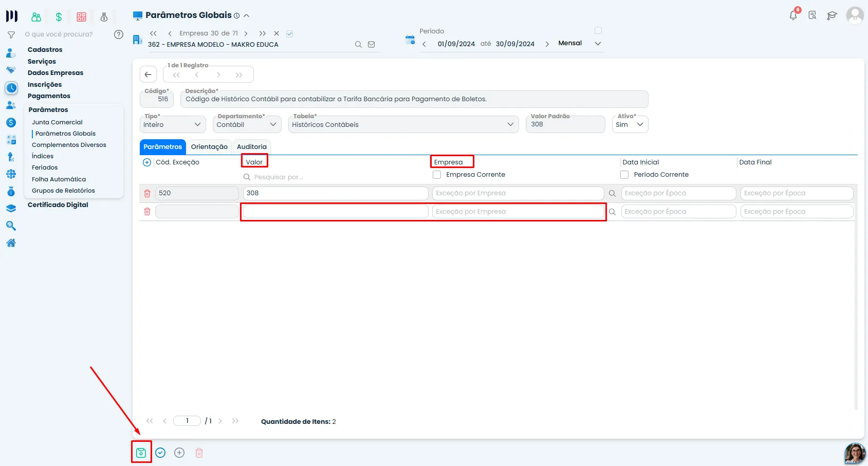
Task: Switch to the Auditoria tab
Action: tap(252, 147)
